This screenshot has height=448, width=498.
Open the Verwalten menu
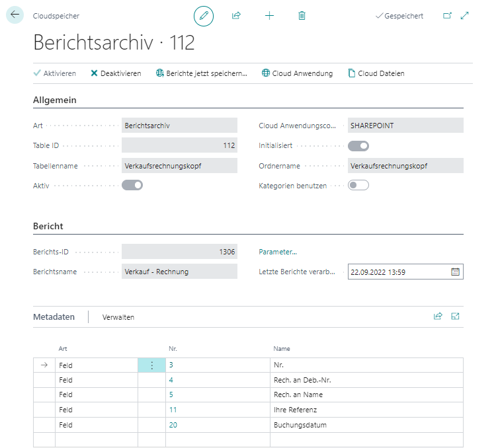(x=118, y=317)
